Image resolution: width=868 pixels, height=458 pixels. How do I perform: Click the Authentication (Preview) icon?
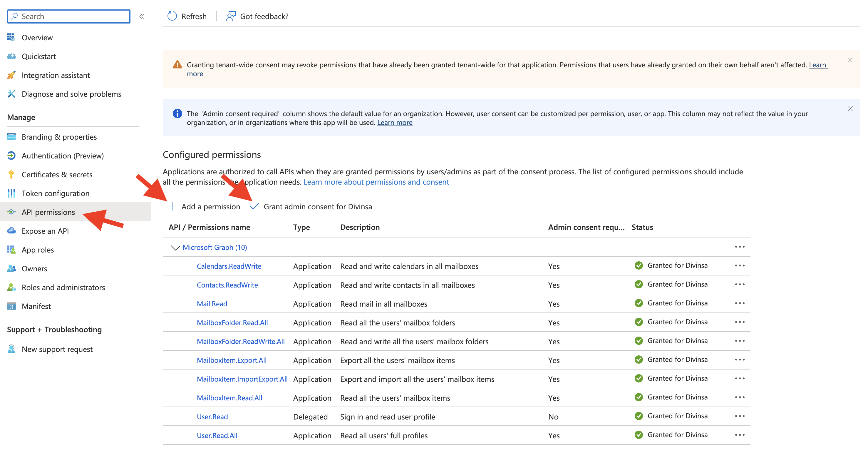point(11,156)
